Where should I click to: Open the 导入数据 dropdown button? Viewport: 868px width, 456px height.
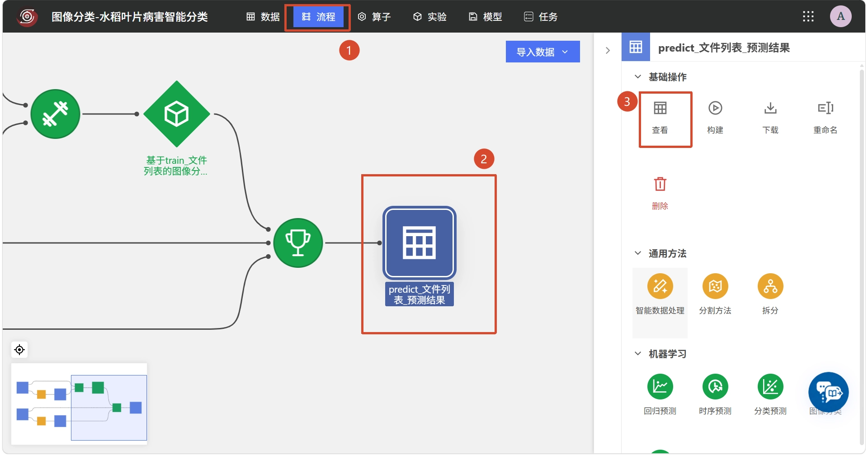[542, 52]
